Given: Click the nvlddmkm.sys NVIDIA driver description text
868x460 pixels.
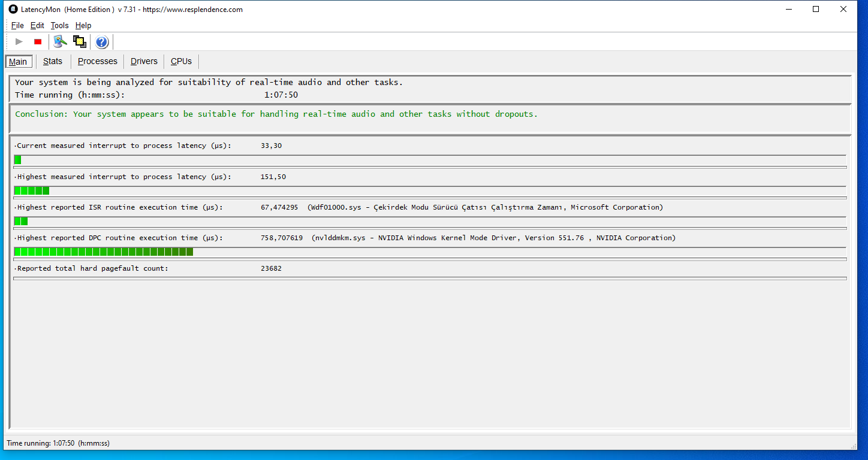Looking at the screenshot, I should (x=494, y=238).
